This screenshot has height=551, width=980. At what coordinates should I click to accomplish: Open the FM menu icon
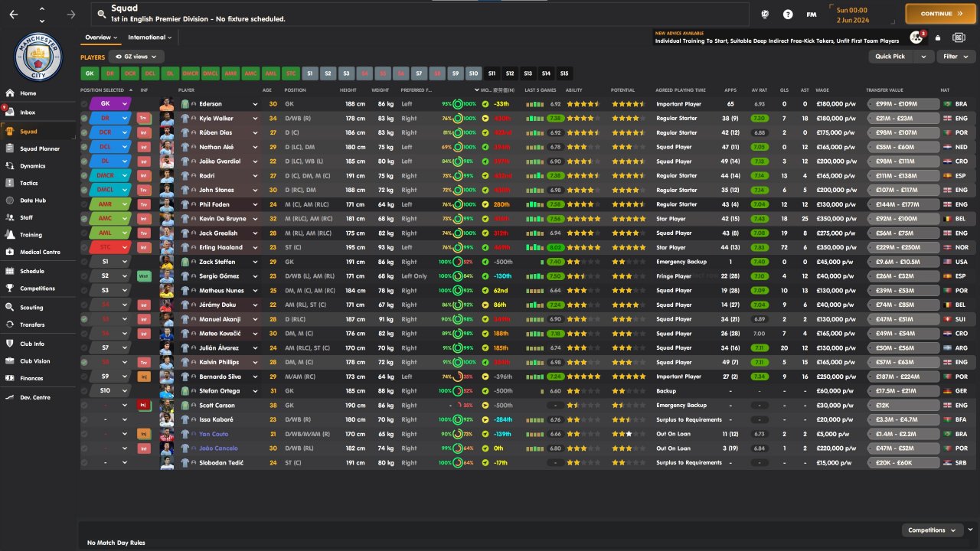point(812,14)
